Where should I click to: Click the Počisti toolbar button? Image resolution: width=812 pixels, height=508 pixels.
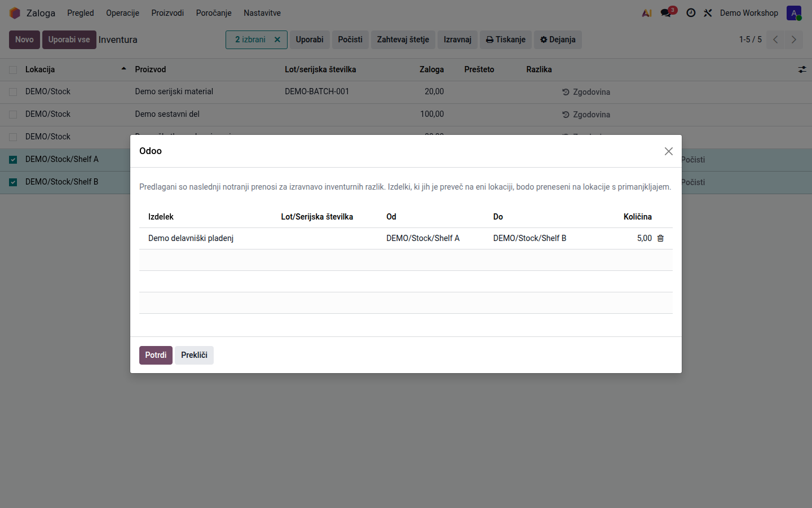click(x=350, y=40)
